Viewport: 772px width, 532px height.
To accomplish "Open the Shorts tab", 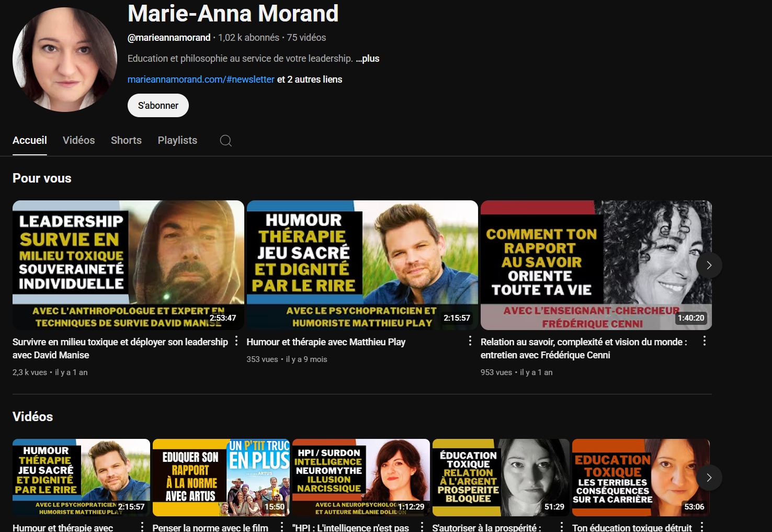I will coord(126,140).
